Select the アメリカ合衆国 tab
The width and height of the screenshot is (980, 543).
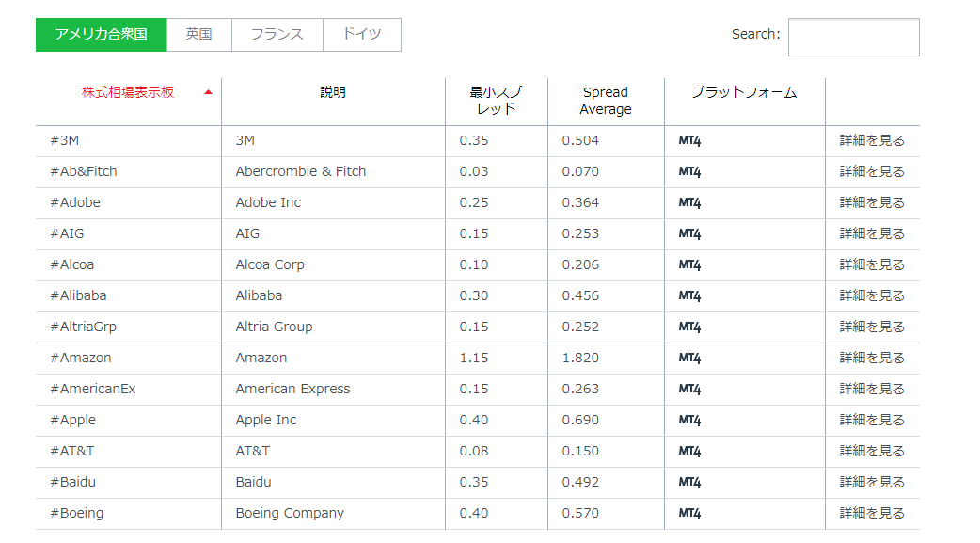(x=102, y=35)
